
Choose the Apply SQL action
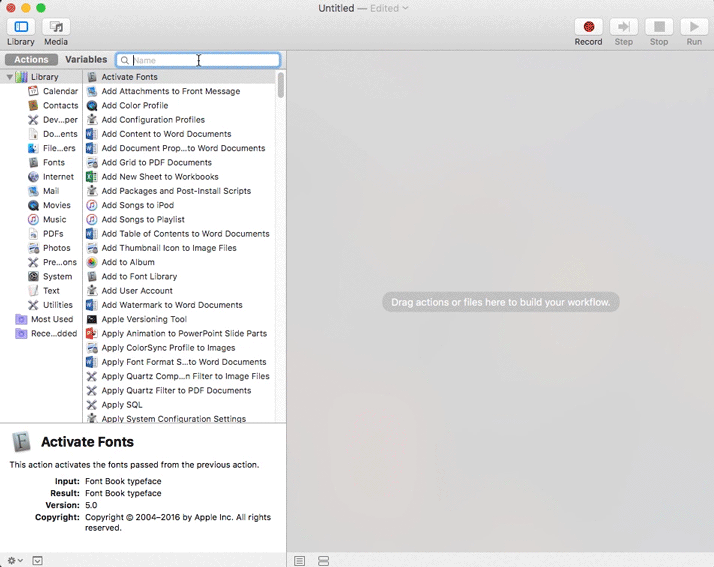coord(180,405)
